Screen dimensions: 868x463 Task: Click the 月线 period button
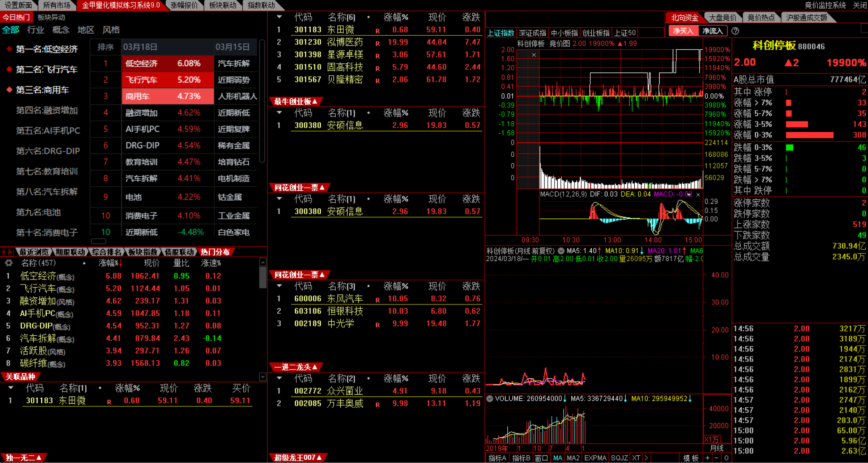tap(717, 449)
